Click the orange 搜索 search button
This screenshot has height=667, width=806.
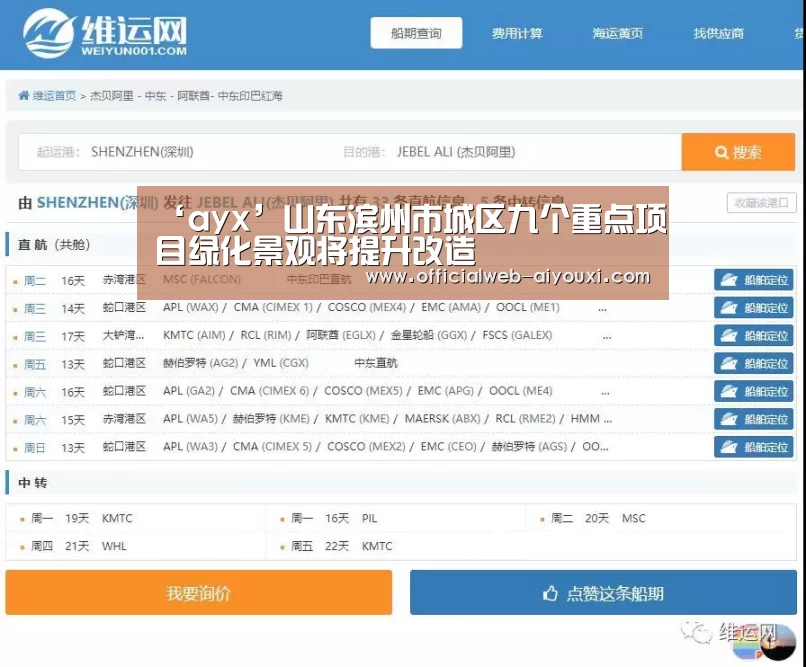coord(738,152)
